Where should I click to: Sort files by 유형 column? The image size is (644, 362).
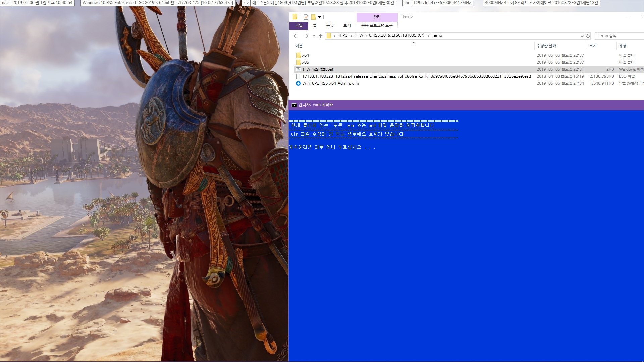click(630, 46)
